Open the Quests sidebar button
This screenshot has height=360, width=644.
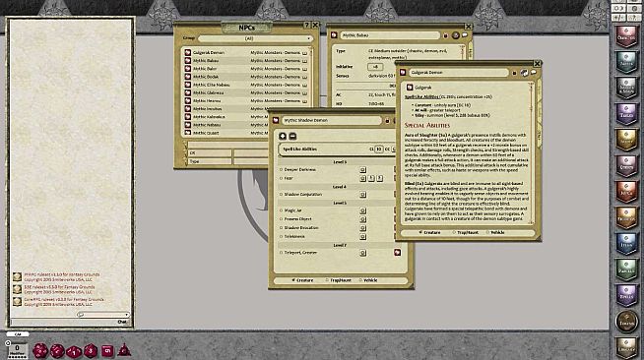point(626,165)
